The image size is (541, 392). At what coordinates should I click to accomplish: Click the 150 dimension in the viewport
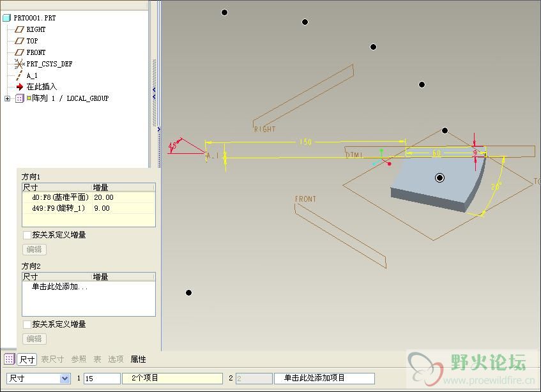(x=305, y=142)
